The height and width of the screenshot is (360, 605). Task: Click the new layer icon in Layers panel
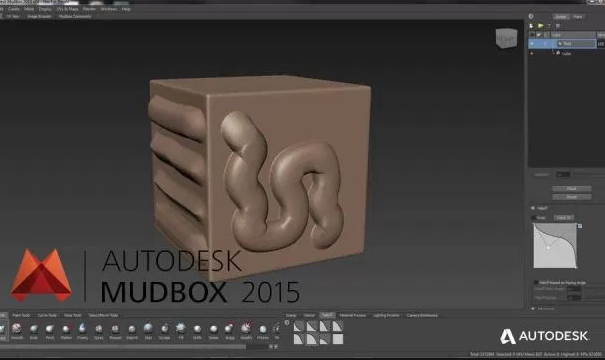coord(531,26)
